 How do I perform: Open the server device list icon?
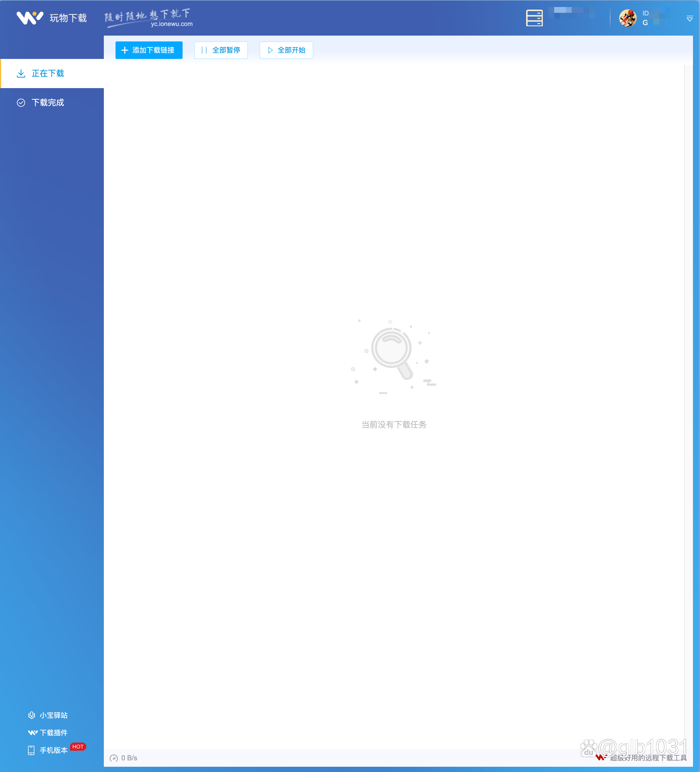coord(534,18)
